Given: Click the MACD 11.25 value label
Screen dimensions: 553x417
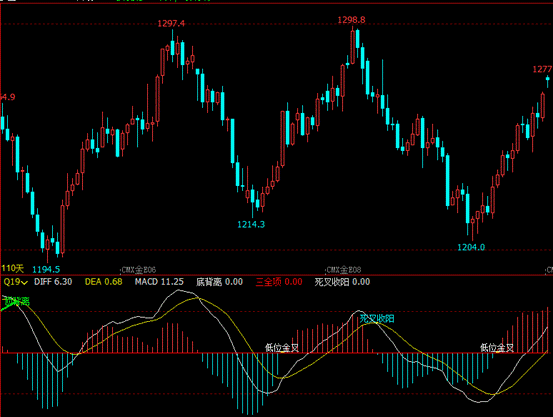Looking at the screenshot, I should 159,282.
